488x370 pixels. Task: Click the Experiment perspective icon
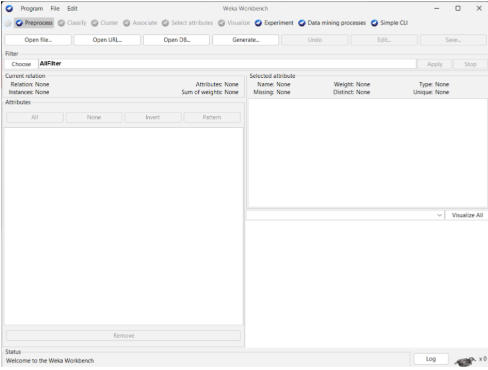pyautogui.click(x=258, y=23)
